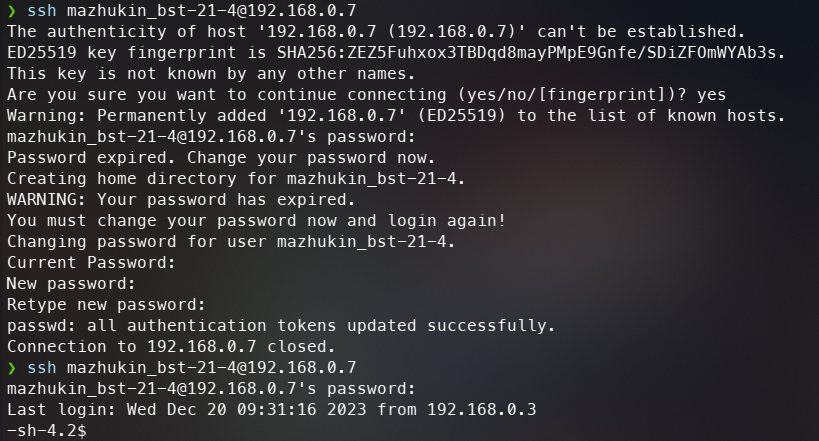Click the IP address 192.168.0.3
The image size is (819, 441).
(x=482, y=410)
